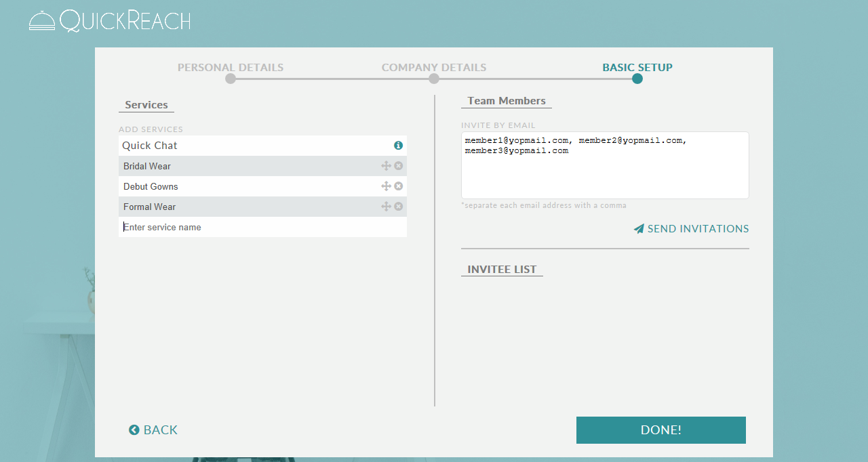
Task: Click the QuickReach logo
Action: coord(110,20)
